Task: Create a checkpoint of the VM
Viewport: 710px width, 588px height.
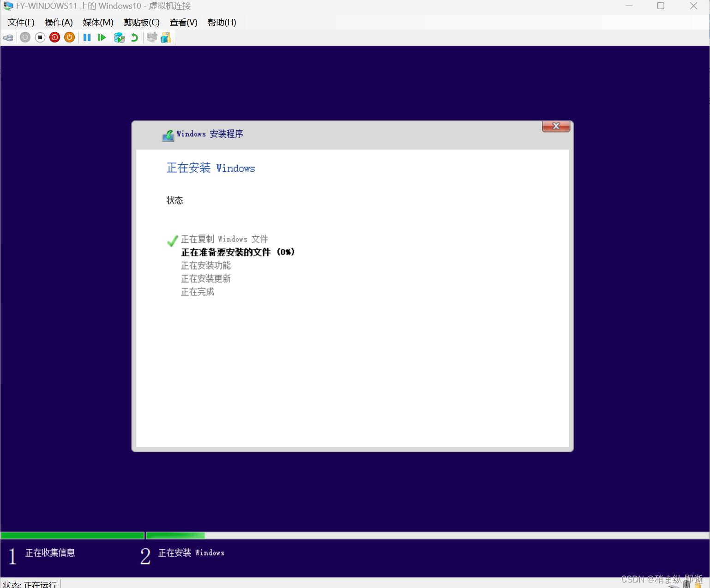Action: (120, 37)
